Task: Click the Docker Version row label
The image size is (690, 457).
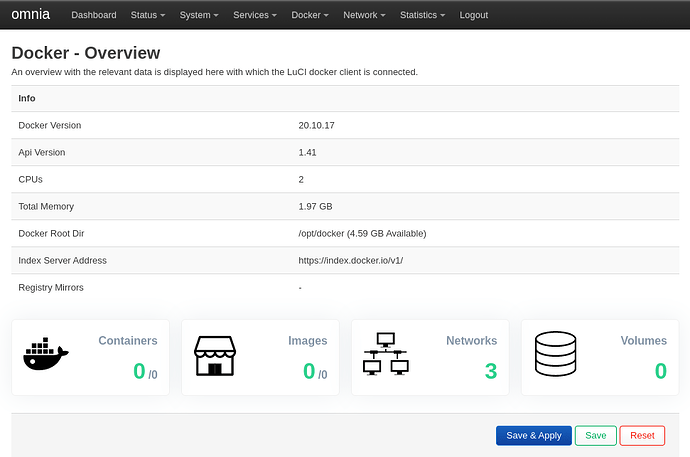Action: [x=50, y=125]
